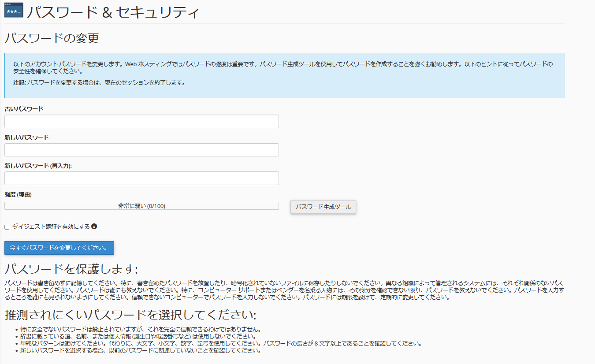Click the 新しいパスワード (再入力) label
The height and width of the screenshot is (364, 595).
pyautogui.click(x=38, y=166)
